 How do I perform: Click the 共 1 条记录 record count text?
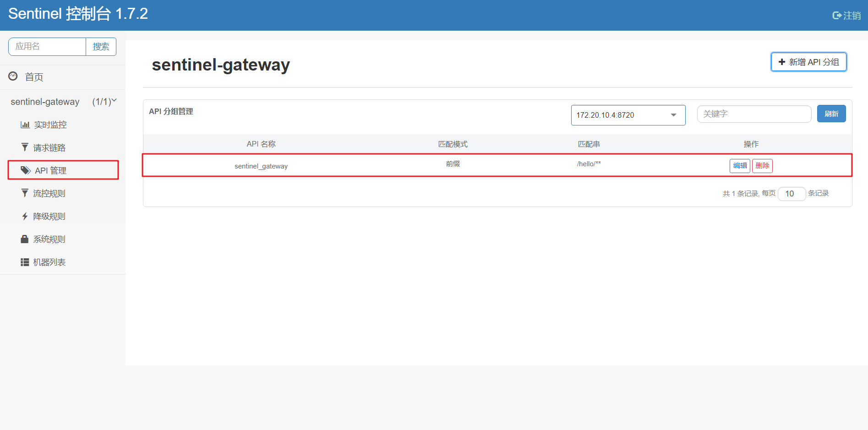pos(740,194)
